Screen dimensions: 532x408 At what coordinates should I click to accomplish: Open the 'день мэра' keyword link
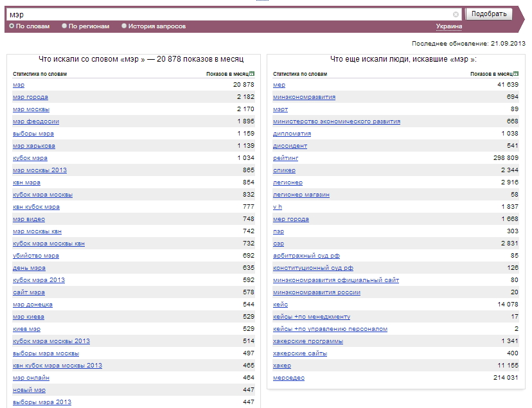pos(29,268)
